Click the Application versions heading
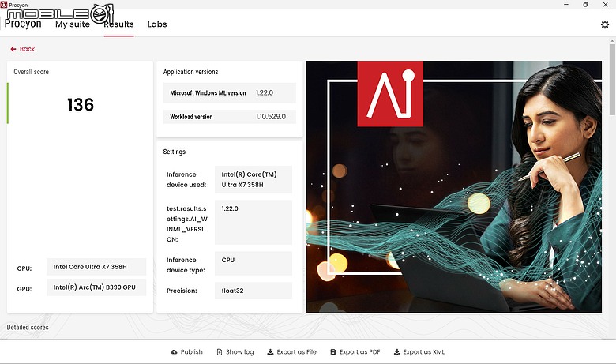The height and width of the screenshot is (364, 616). point(190,72)
